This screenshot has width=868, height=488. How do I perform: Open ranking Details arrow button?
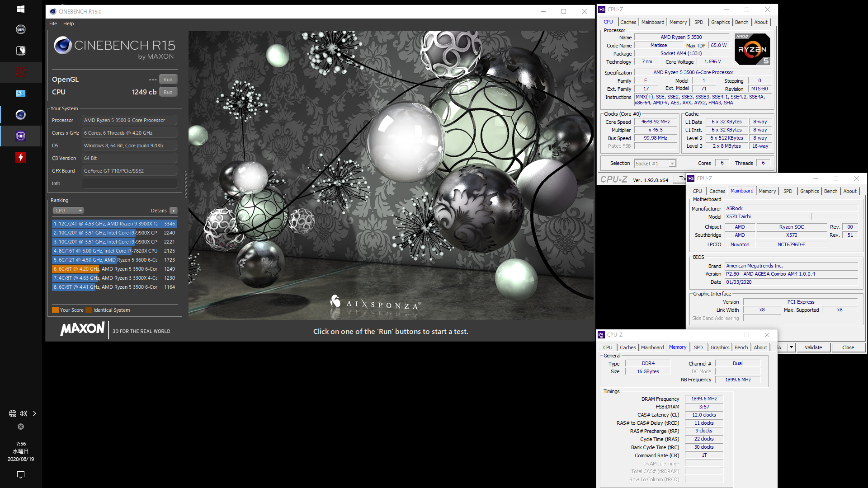174,211
